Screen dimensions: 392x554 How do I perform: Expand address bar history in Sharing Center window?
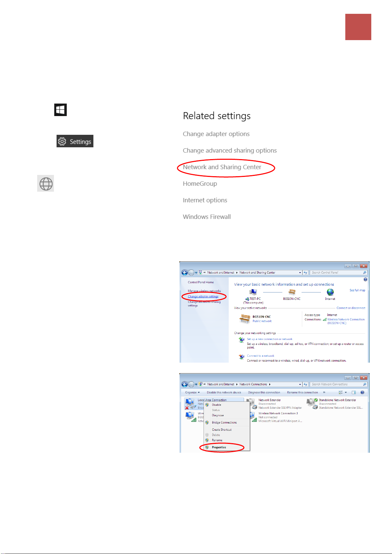(x=300, y=273)
